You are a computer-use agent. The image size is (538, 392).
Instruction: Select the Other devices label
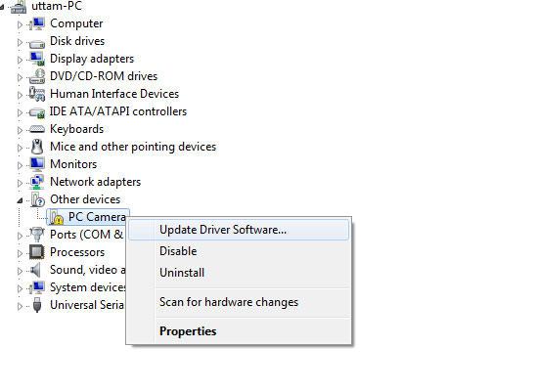(85, 199)
